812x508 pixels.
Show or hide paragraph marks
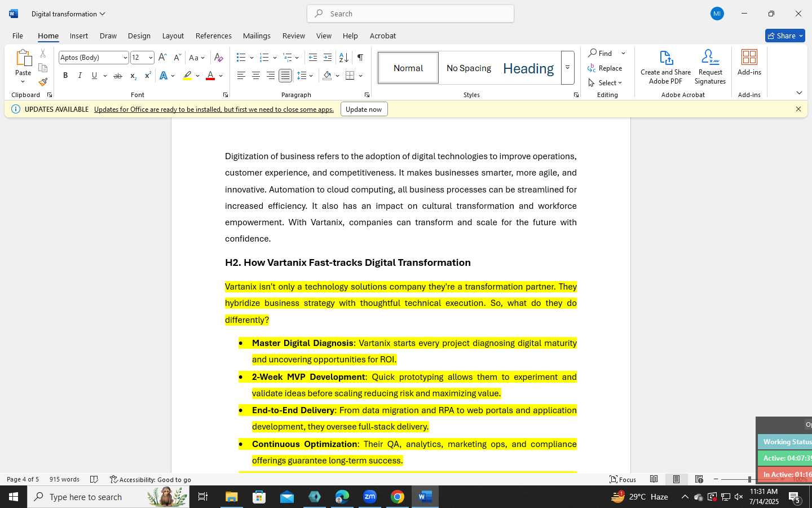tap(360, 58)
